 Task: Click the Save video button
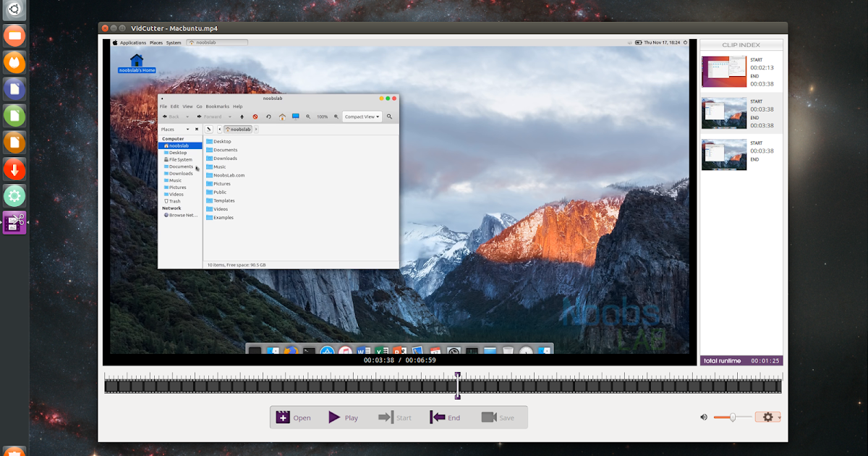498,418
